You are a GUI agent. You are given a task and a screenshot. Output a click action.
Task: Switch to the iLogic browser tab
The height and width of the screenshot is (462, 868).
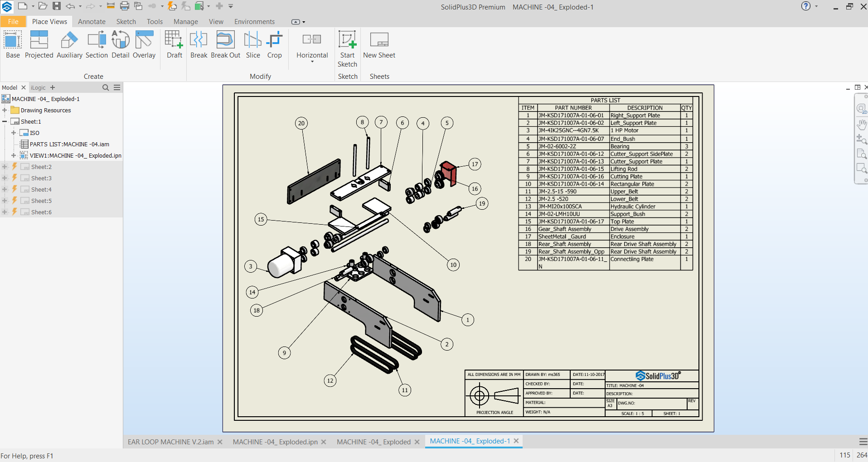pyautogui.click(x=38, y=87)
